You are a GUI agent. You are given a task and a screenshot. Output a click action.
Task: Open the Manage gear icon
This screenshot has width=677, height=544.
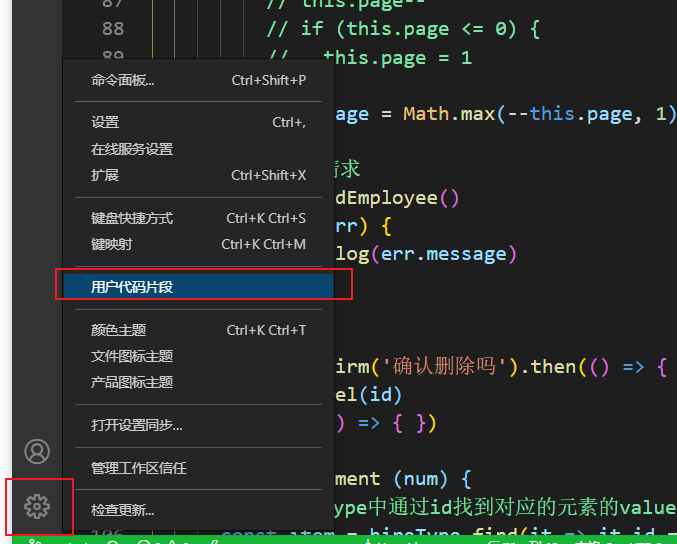tap(37, 506)
